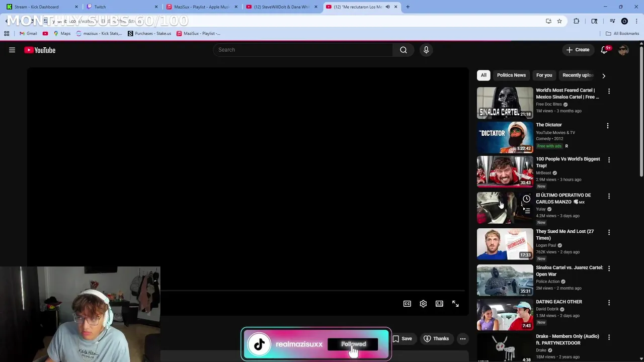Open the player settings gear
644x362 pixels.
point(423,304)
